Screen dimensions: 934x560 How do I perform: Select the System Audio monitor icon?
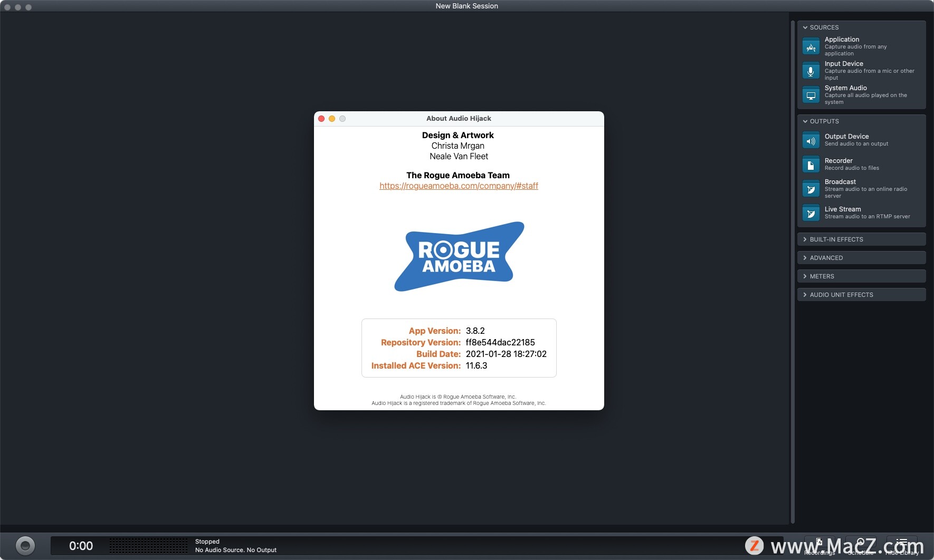pos(811,95)
